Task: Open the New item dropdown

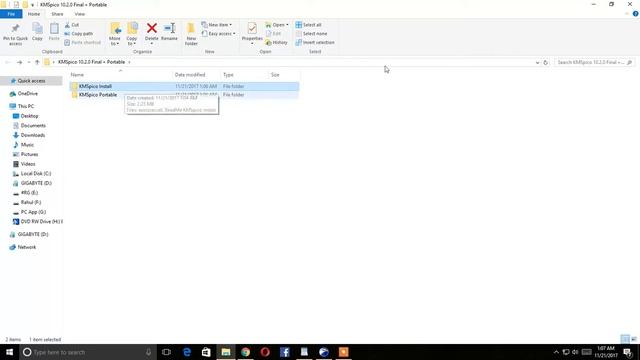Action: coord(217,25)
